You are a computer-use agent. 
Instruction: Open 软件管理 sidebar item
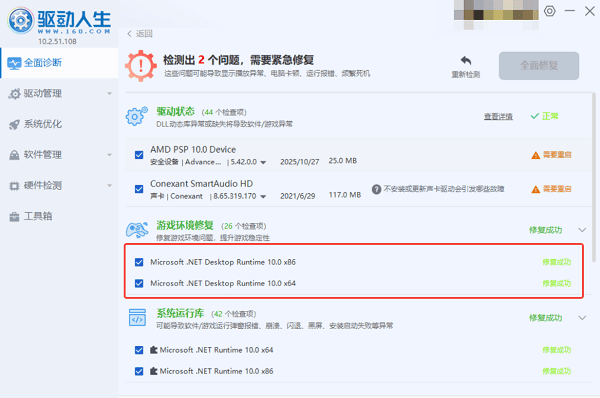coord(59,155)
